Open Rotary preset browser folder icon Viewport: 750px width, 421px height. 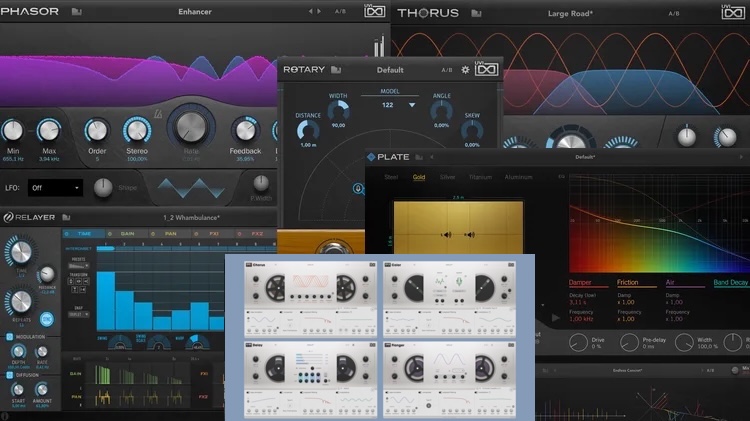(336, 70)
